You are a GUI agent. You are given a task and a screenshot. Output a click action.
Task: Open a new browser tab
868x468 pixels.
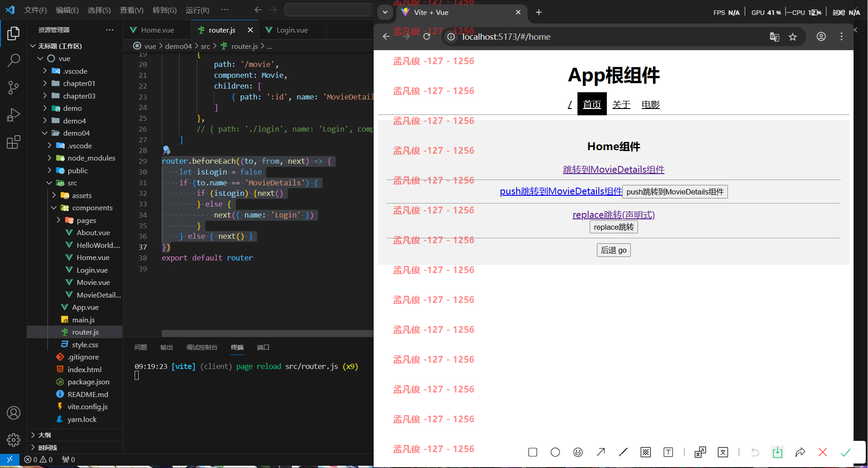point(539,12)
